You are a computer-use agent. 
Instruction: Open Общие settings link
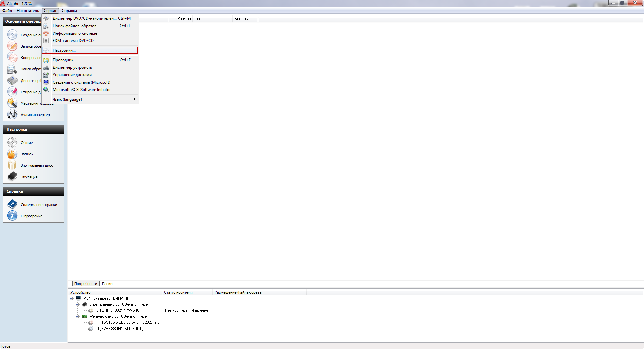click(x=27, y=143)
